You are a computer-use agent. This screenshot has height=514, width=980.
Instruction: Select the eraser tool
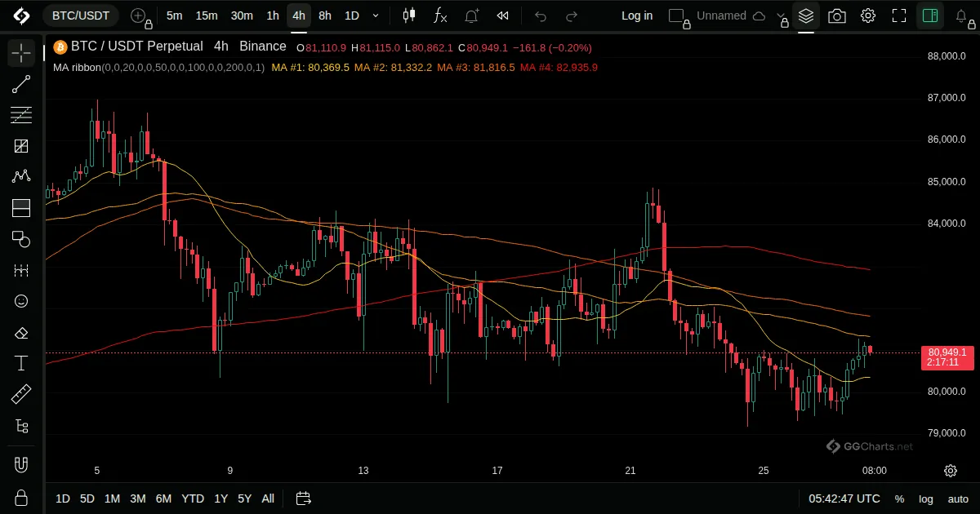pos(21,332)
